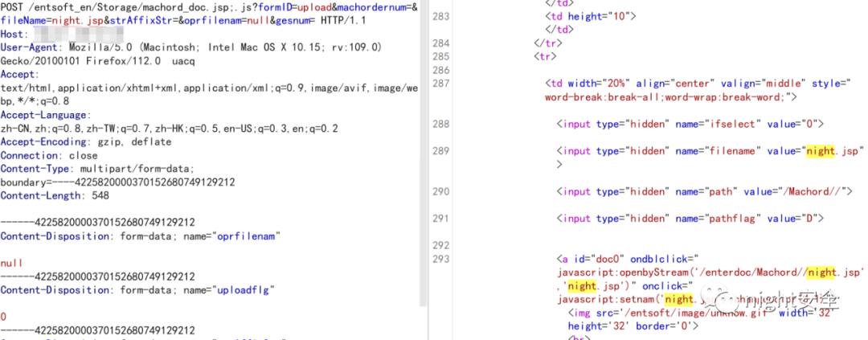Click line number 293 in the response
The image size is (868, 340).
point(441,259)
